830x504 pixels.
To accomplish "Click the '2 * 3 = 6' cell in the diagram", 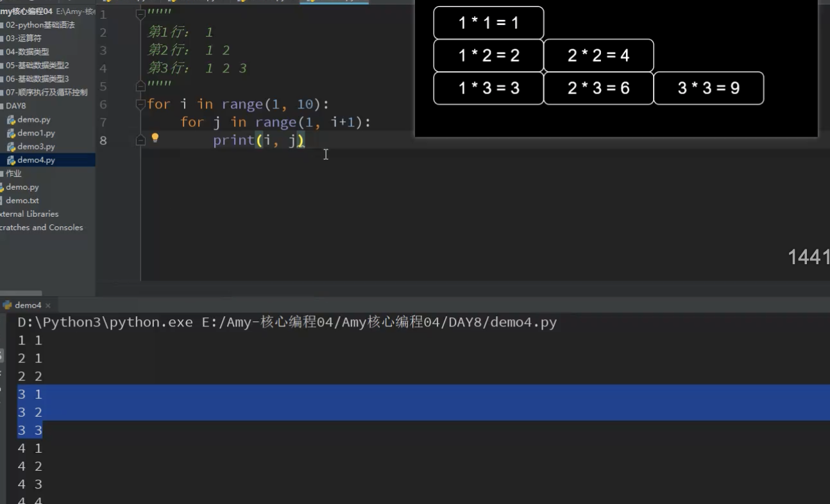I will pyautogui.click(x=598, y=88).
